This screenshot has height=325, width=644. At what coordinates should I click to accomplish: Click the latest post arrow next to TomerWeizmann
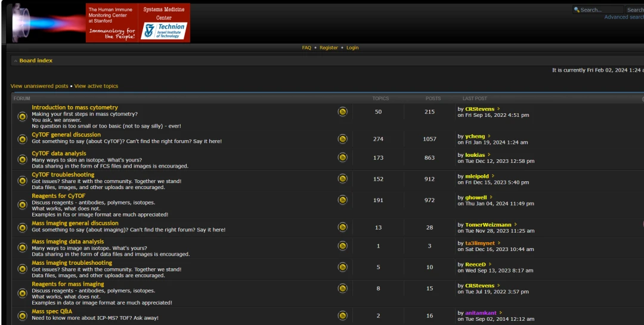pos(515,225)
